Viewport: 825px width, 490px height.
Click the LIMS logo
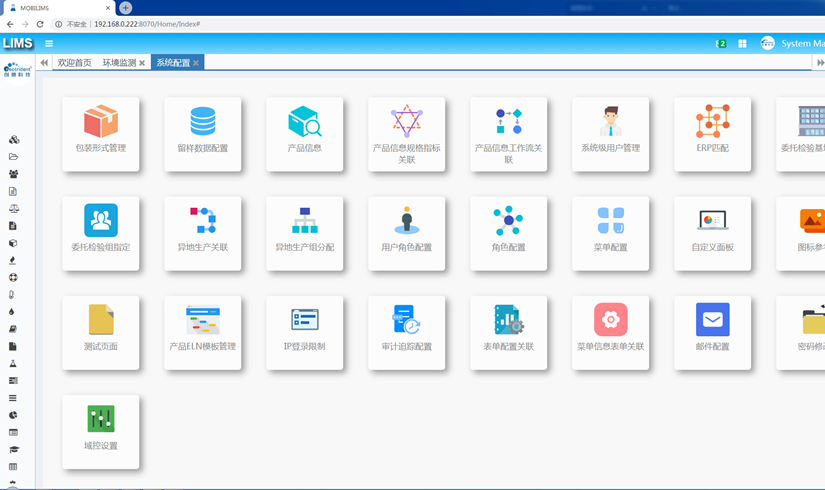click(17, 43)
